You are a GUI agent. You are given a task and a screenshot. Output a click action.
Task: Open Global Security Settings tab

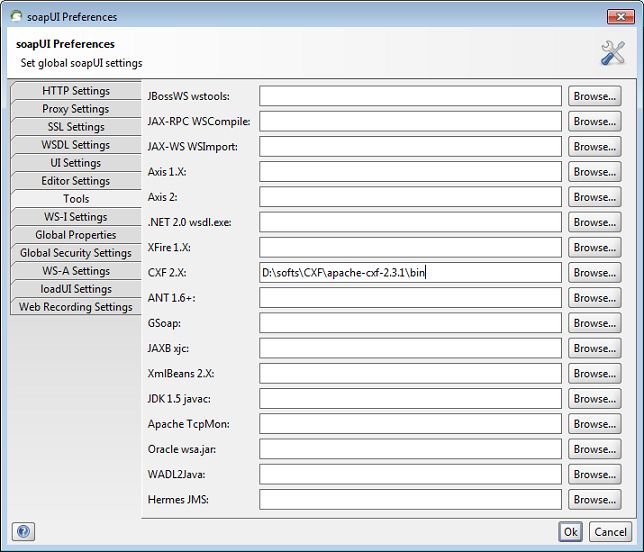76,253
